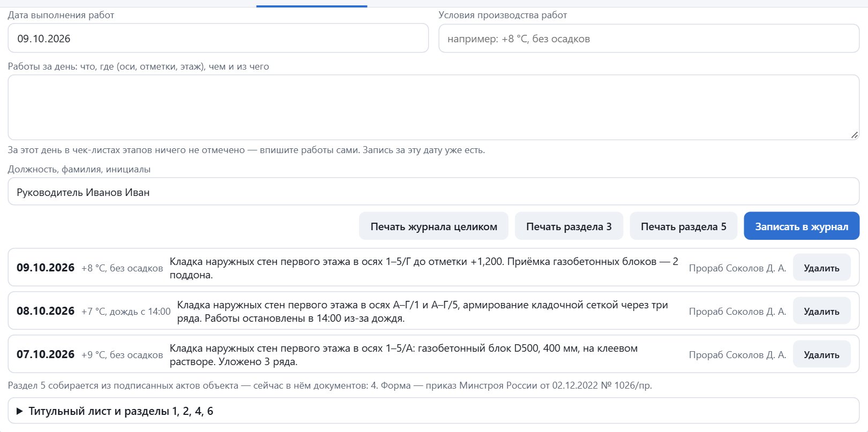Click the label 'Должность, фамилия, инициалы'

[x=79, y=169]
